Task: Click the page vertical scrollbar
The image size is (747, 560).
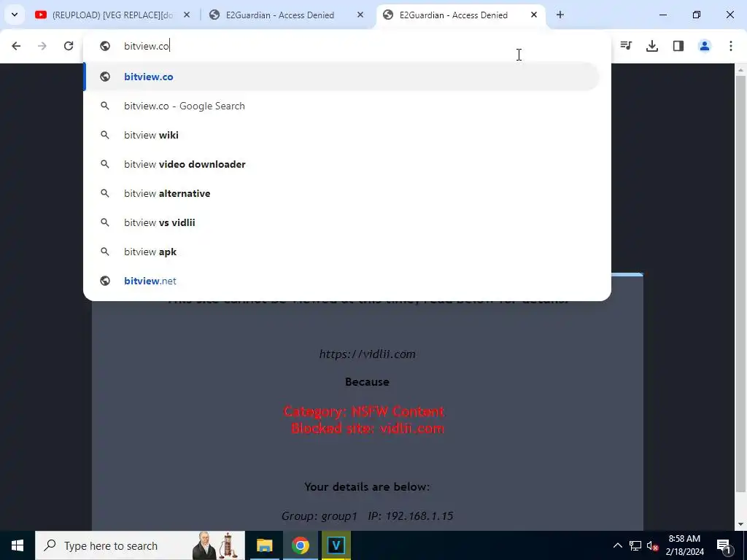Action: [740, 284]
